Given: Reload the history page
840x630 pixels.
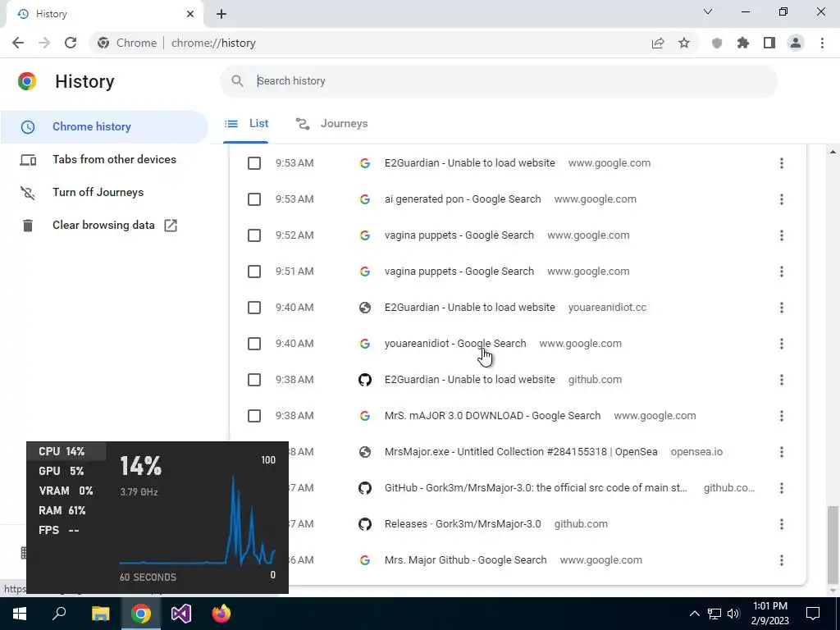Looking at the screenshot, I should pyautogui.click(x=71, y=43).
